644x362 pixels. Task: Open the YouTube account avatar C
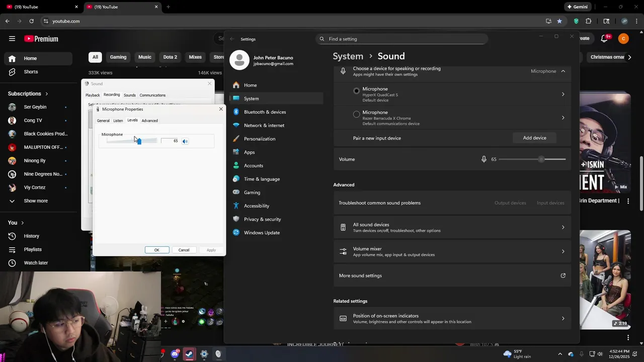tap(623, 39)
